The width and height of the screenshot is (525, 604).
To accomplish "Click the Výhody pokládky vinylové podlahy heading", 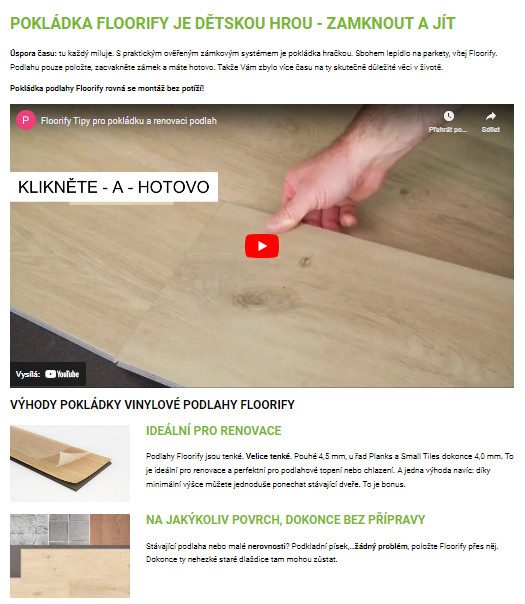I will tap(152, 405).
